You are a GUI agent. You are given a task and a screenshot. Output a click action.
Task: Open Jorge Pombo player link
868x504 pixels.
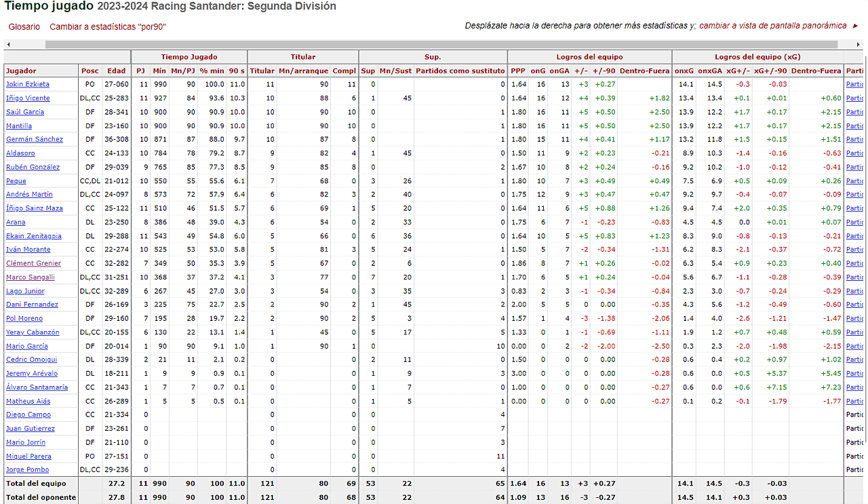(27, 469)
